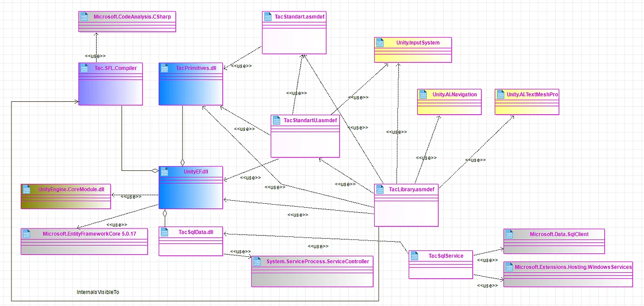This screenshot has width=644, height=306.
Task: Click the TacLibrary.asmdef box icon
Action: pyautogui.click(x=380, y=189)
